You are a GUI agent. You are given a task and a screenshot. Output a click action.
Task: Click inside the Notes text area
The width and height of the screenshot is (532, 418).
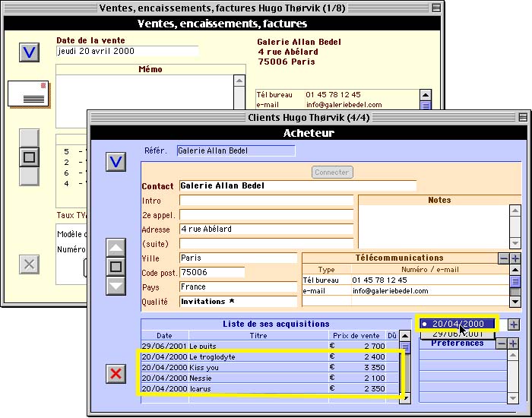tap(434, 226)
